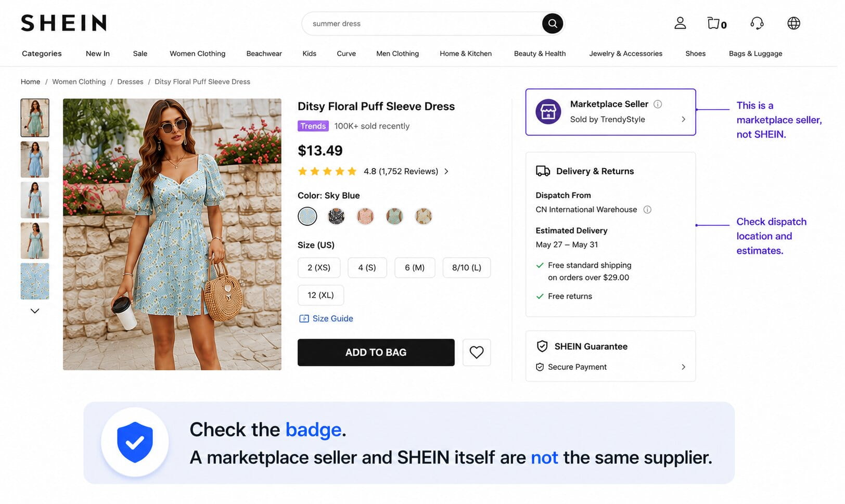Click the blue shield checkmark badge
This screenshot has height=504, width=845.
pos(135,442)
